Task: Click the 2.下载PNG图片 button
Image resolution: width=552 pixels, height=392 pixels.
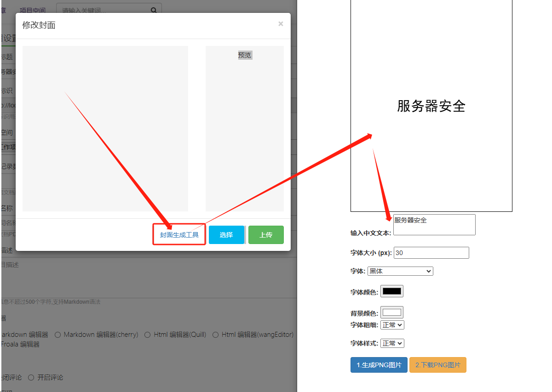Action: point(437,365)
